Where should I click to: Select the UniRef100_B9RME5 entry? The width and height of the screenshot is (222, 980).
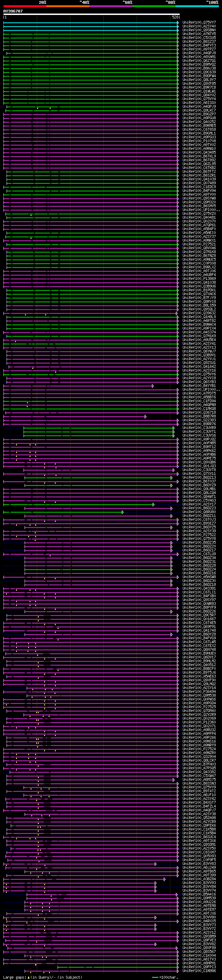[x=199, y=125]
